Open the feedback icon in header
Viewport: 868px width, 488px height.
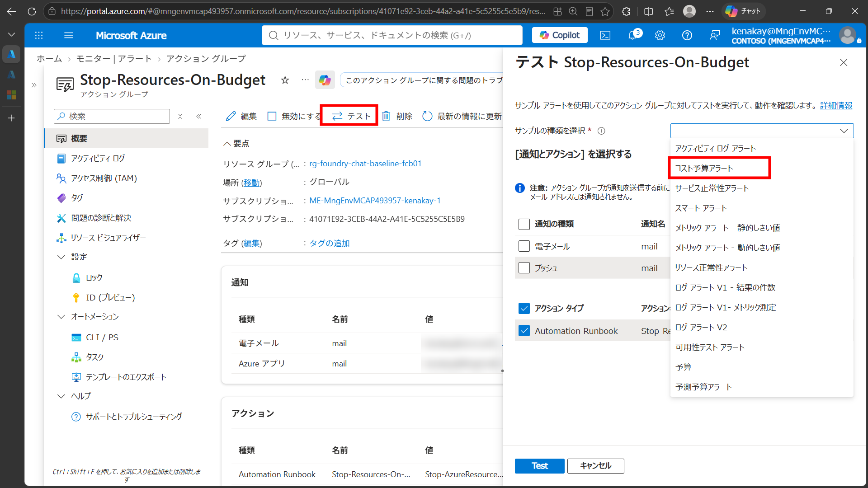[715, 35]
